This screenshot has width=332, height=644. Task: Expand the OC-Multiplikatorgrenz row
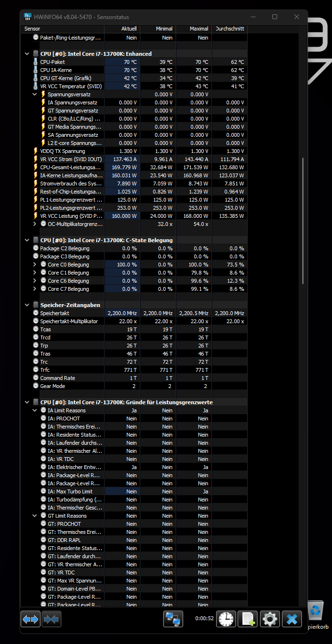35,224
